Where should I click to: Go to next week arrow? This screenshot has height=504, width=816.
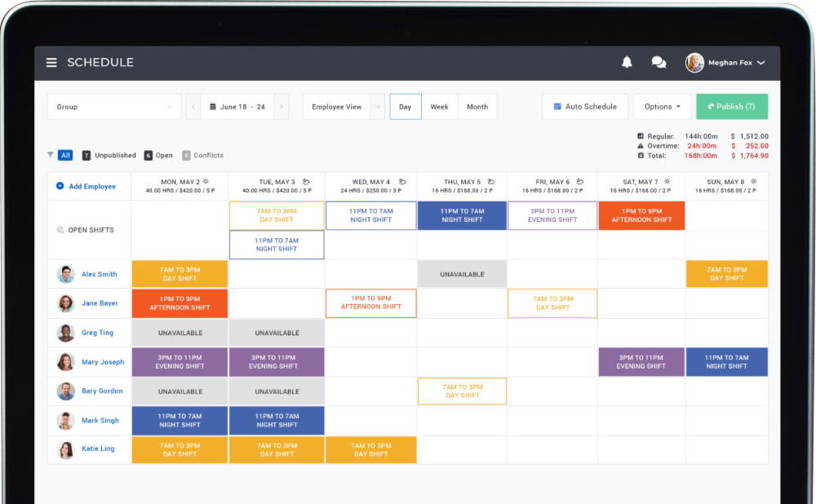[281, 107]
